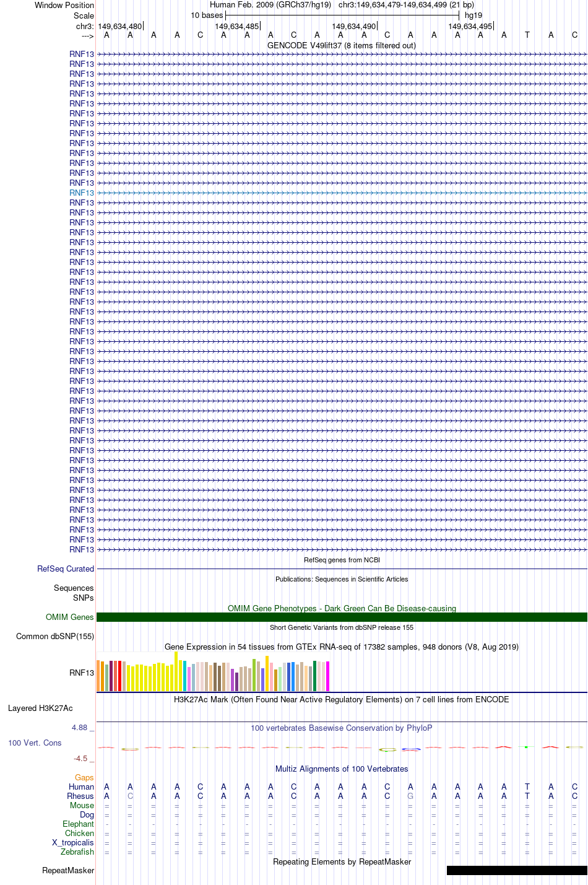Click the Elephant alignment row label
Screen dimensions: 588x885
point(79,824)
